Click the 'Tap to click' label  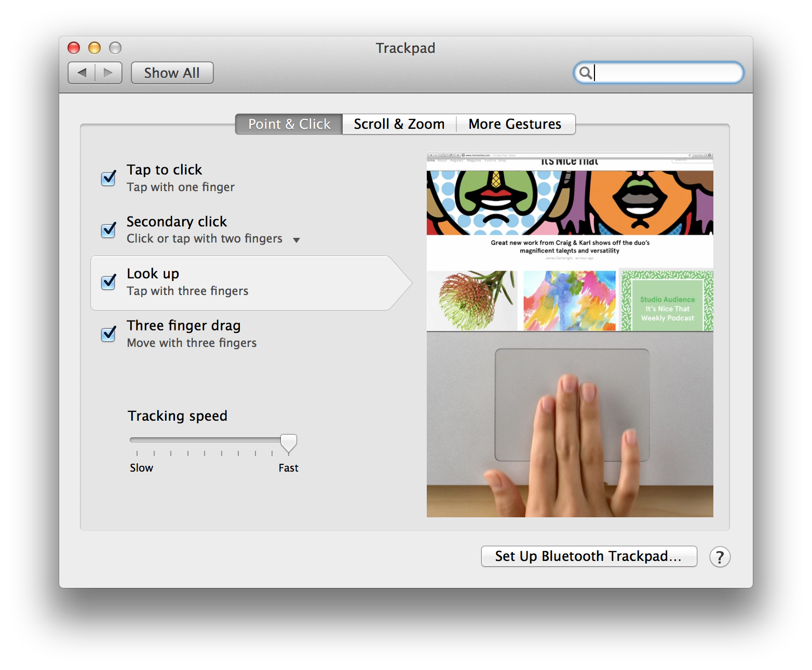click(x=164, y=170)
